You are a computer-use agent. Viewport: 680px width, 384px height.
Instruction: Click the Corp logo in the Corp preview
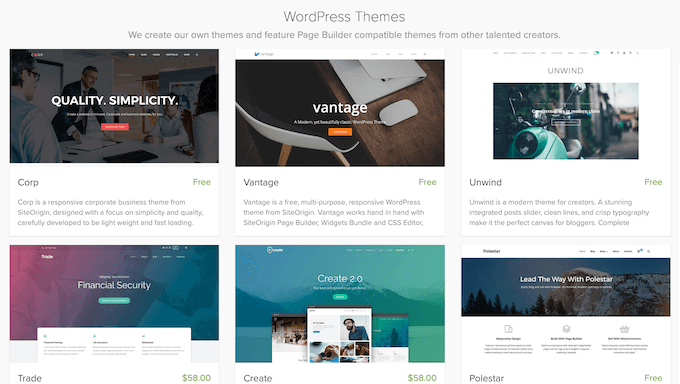[37, 55]
